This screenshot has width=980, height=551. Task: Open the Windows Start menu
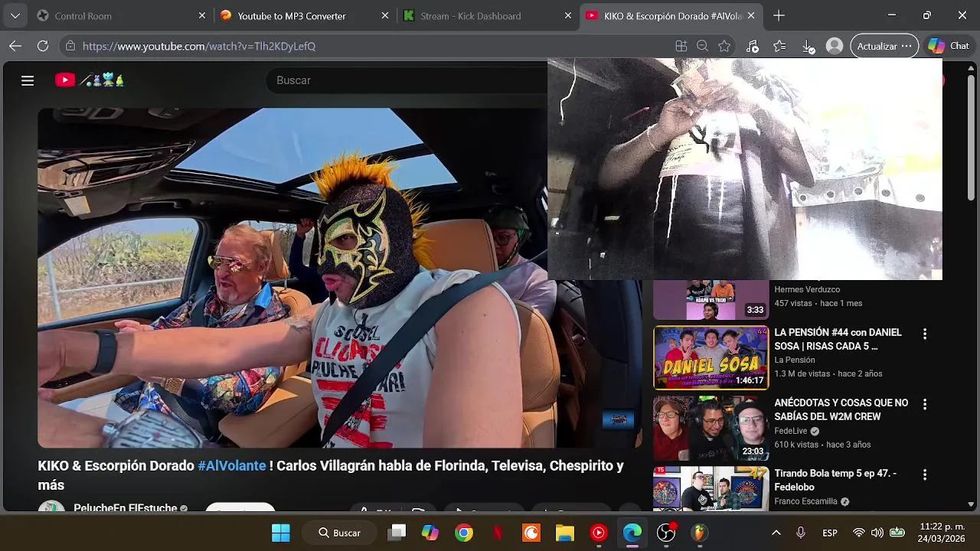tap(281, 533)
